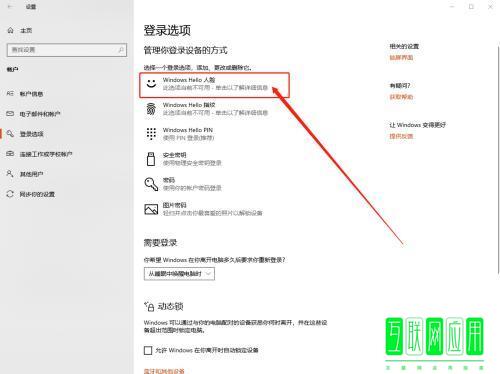The image size is (500, 374).
Task: Open the 从睡眠中唤醒电脑时 dropdown
Action: (x=179, y=274)
